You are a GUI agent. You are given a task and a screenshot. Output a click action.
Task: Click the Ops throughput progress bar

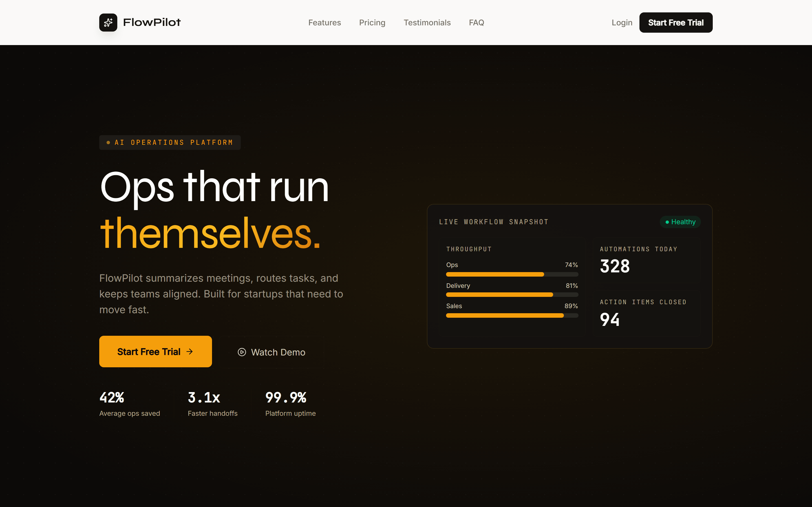512,274
